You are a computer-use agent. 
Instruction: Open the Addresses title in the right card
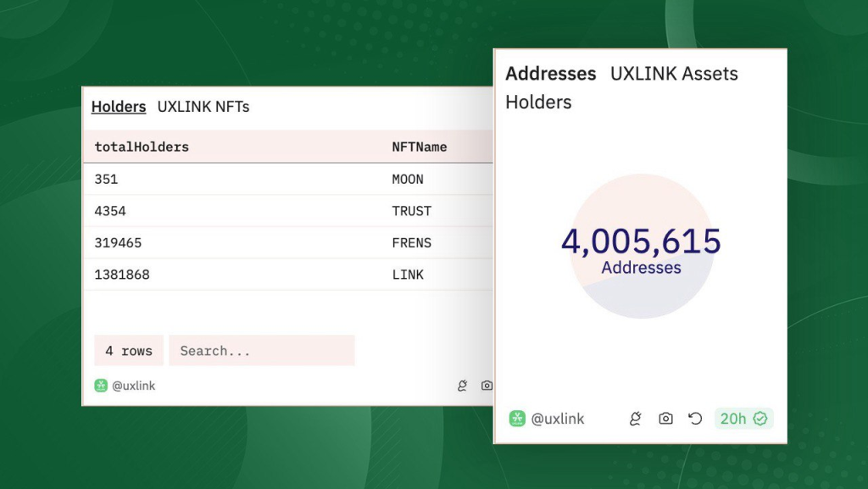click(551, 74)
